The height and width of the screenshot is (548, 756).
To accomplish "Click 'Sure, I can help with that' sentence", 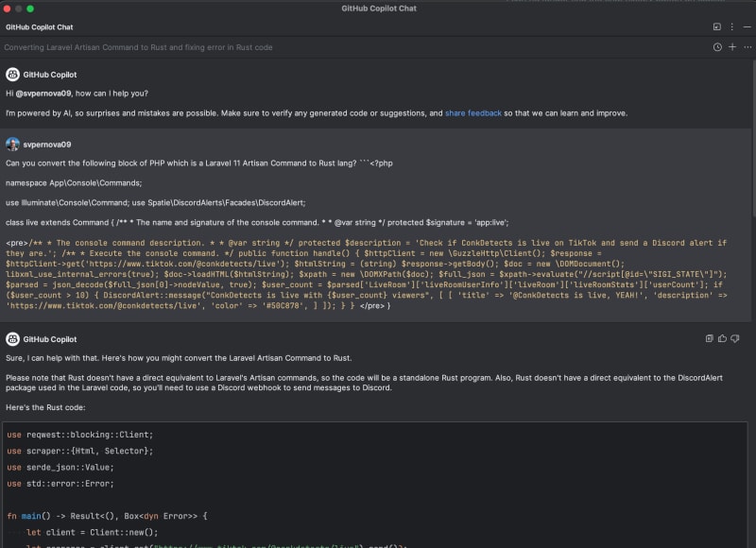I will (x=179, y=358).
